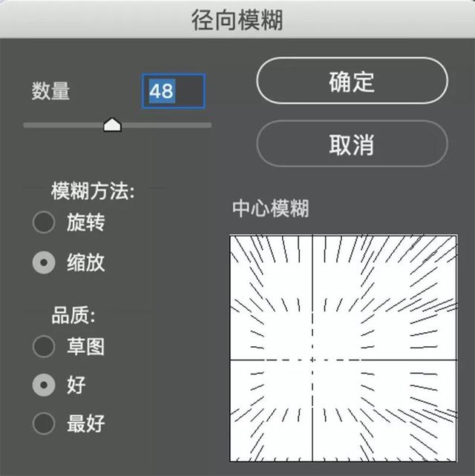The image size is (475, 476).
Task: Choose 好 quality option
Action: click(x=44, y=385)
